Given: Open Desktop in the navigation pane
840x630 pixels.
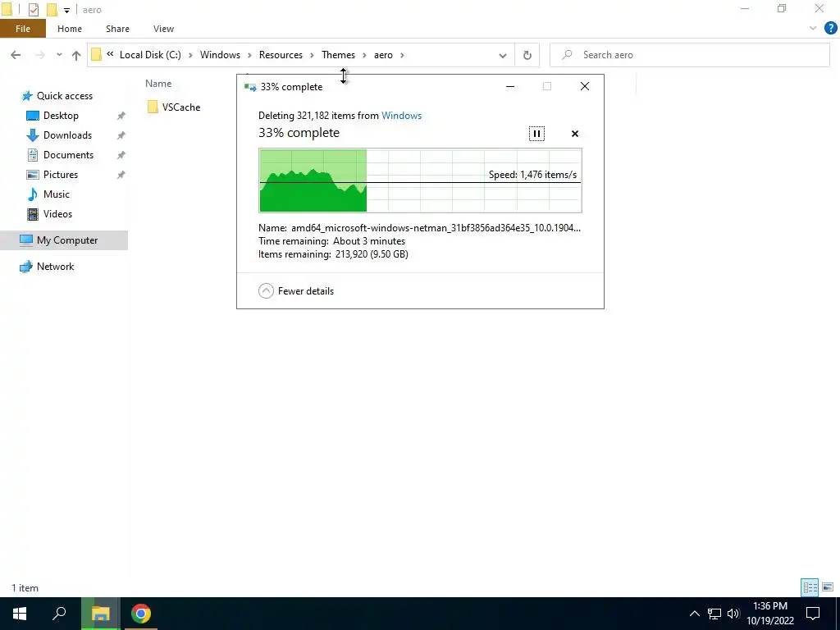Looking at the screenshot, I should coord(61,115).
